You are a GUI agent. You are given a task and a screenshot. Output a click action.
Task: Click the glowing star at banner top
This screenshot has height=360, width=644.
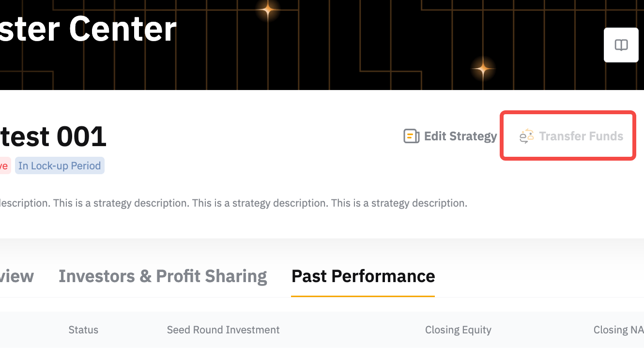pos(268,10)
